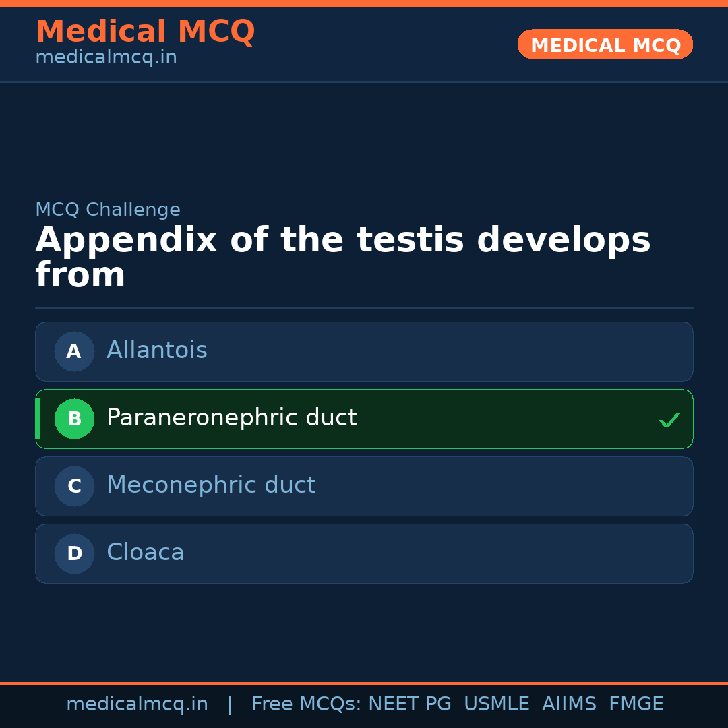This screenshot has width=728, height=728.
Task: Click AIIMS in the footer
Action: coord(569,704)
